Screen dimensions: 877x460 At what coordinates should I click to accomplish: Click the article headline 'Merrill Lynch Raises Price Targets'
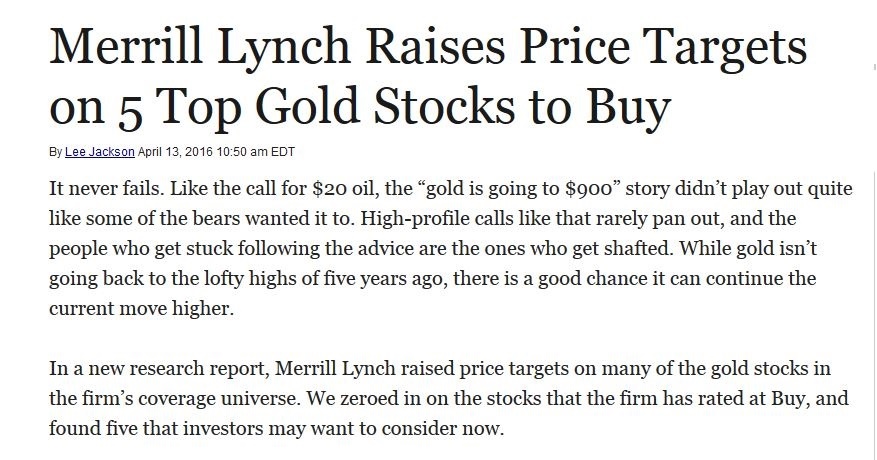pyautogui.click(x=428, y=46)
